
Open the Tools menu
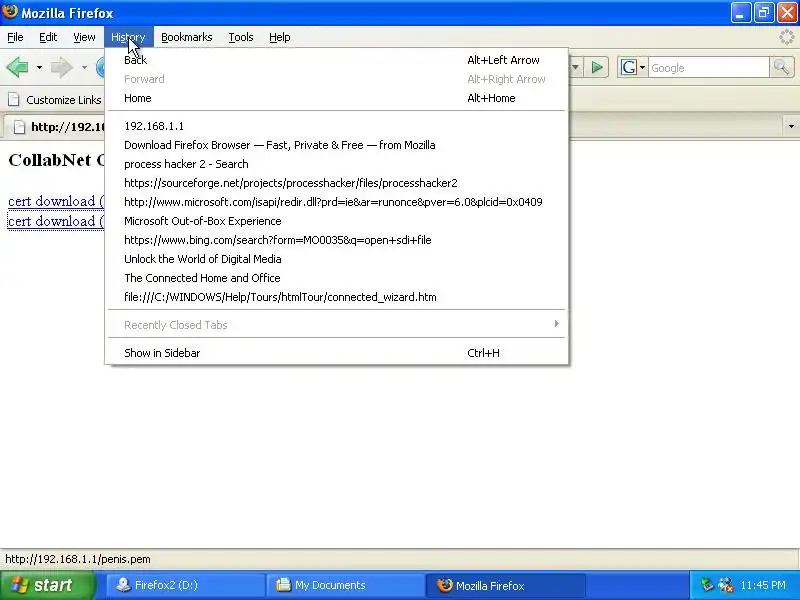click(241, 37)
